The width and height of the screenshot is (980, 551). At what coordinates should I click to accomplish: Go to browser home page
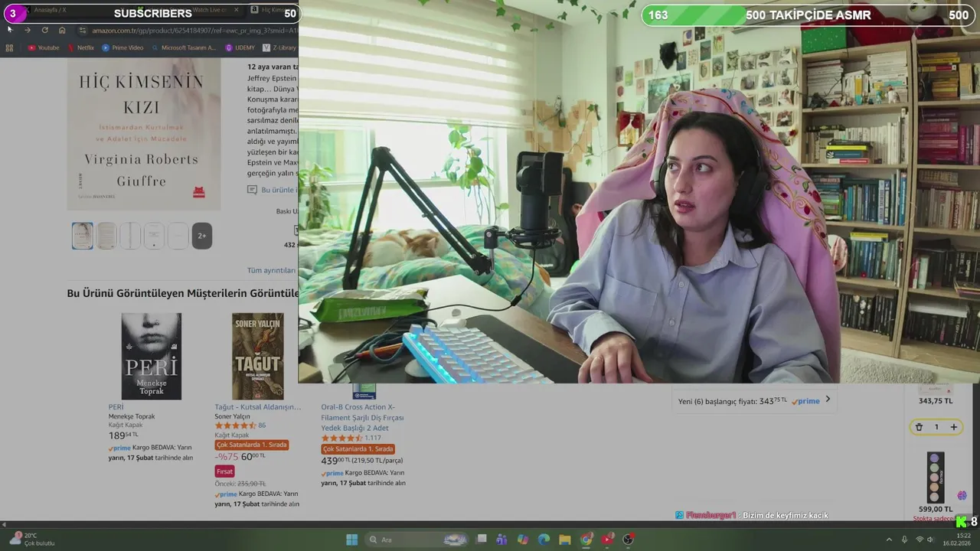[62, 30]
